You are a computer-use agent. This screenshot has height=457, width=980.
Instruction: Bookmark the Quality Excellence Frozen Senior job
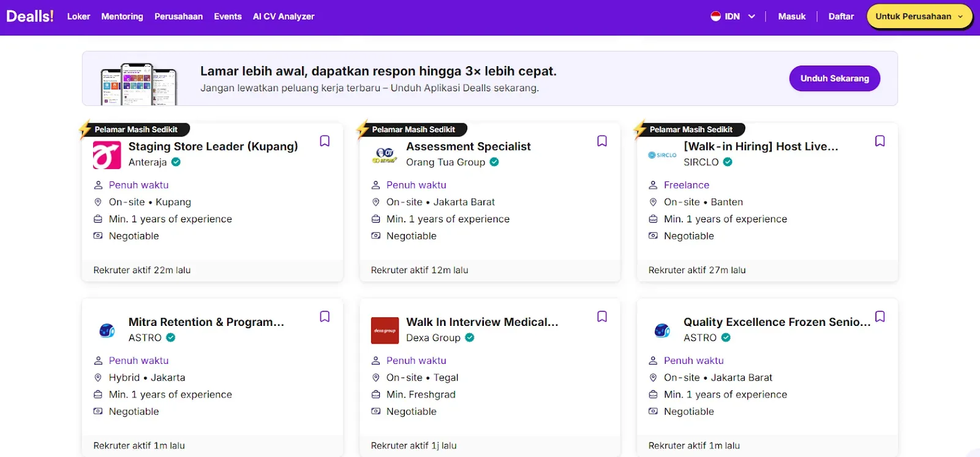click(880, 317)
